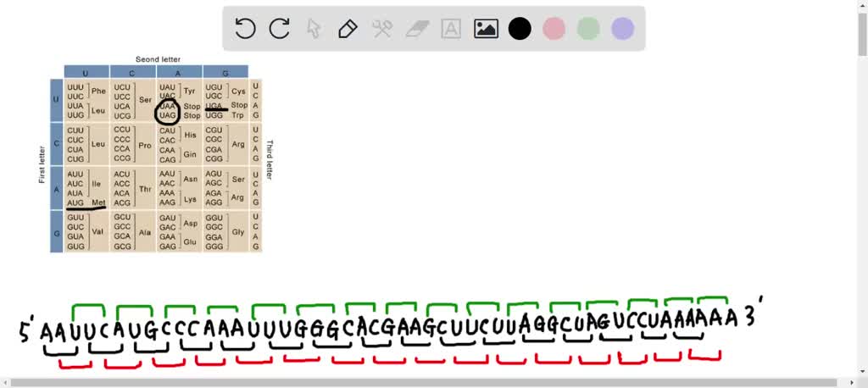Undo the last whiteboard stroke

[245, 28]
